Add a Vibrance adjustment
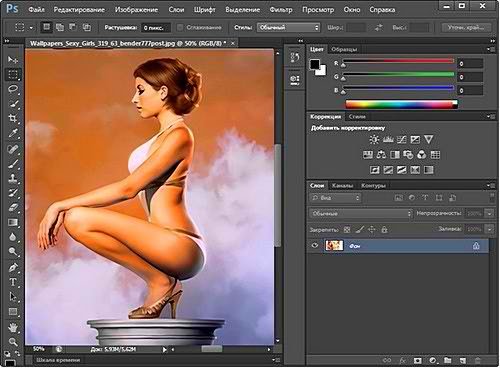 [x=429, y=139]
